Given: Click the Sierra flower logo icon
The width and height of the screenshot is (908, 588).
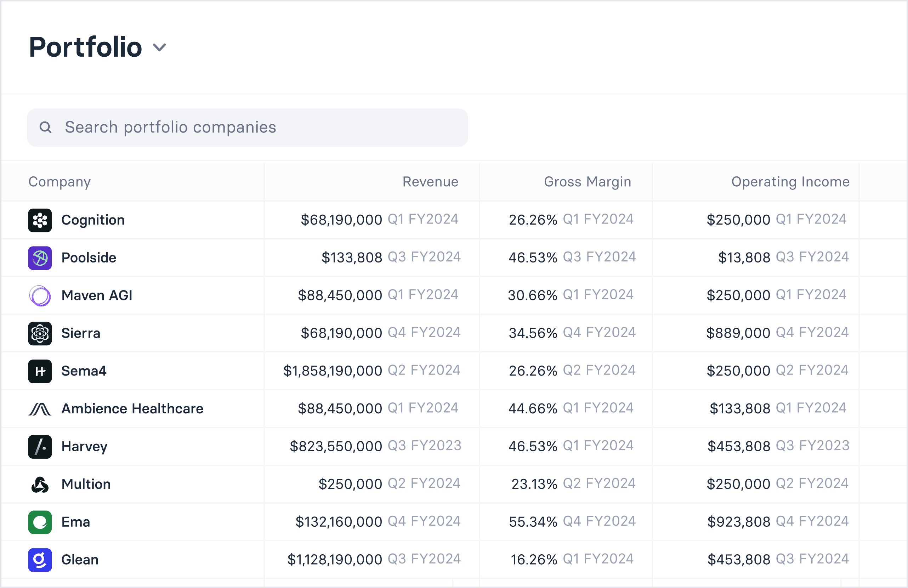Looking at the screenshot, I should pyautogui.click(x=40, y=333).
